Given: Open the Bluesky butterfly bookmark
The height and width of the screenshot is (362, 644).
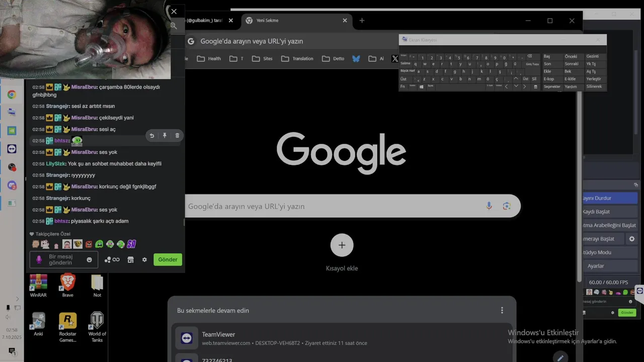Looking at the screenshot, I should [x=356, y=58].
